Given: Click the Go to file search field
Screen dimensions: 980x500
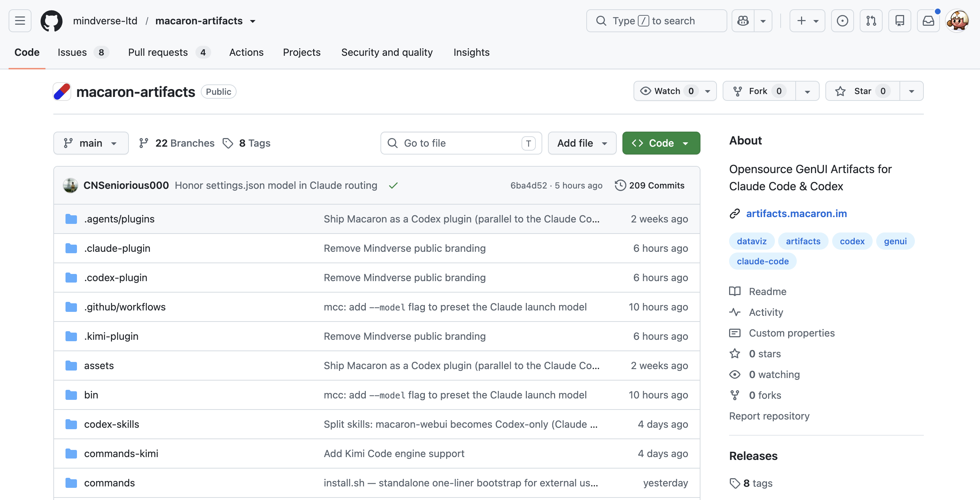Looking at the screenshot, I should [x=461, y=143].
